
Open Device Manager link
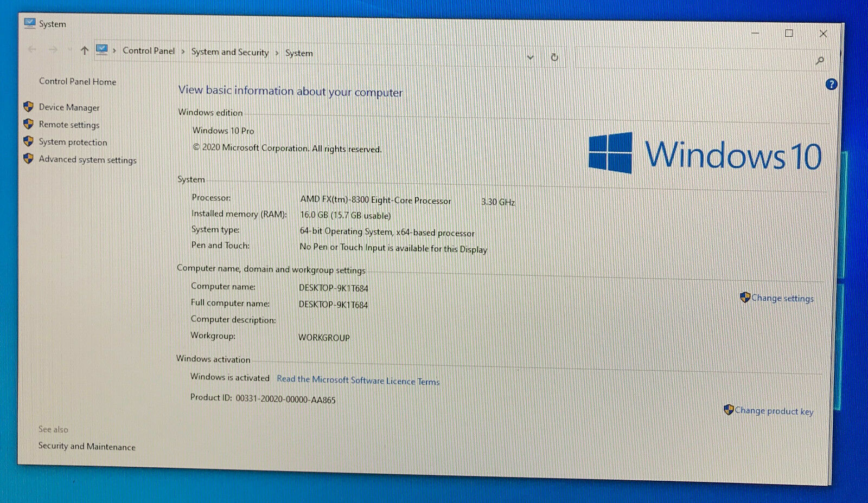coord(69,107)
